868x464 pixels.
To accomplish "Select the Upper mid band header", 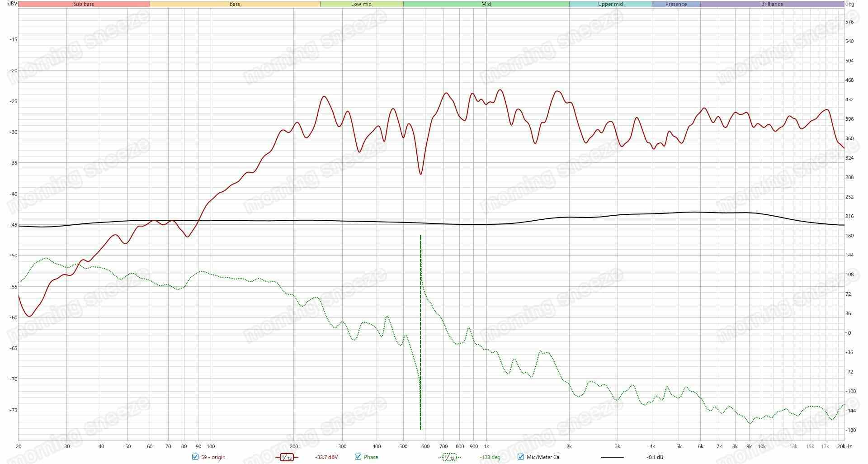I will [611, 4].
